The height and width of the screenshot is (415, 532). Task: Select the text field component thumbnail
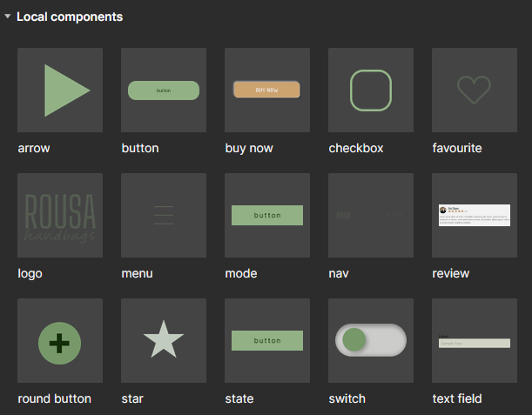pyautogui.click(x=475, y=340)
